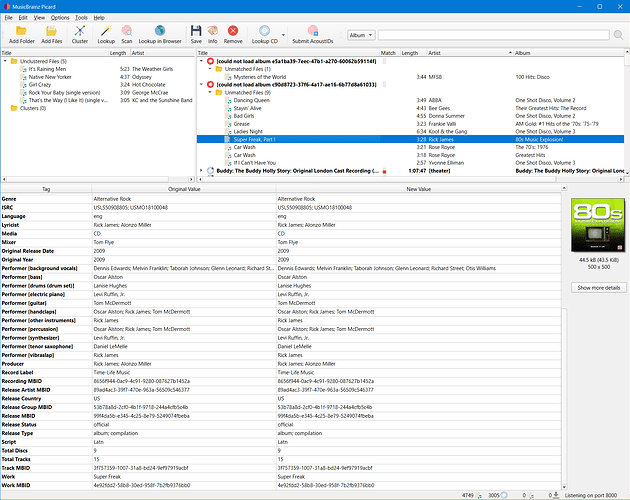Viewport: 630px width, 500px height.
Task: Collapse album e5a1ba39 error node
Action: pos(201,61)
